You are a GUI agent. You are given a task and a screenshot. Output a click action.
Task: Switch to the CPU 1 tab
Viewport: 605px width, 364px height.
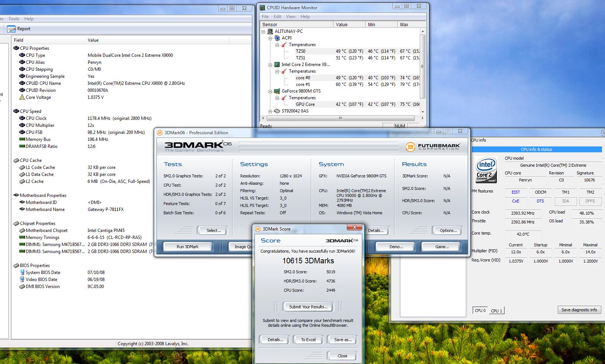[497, 311]
